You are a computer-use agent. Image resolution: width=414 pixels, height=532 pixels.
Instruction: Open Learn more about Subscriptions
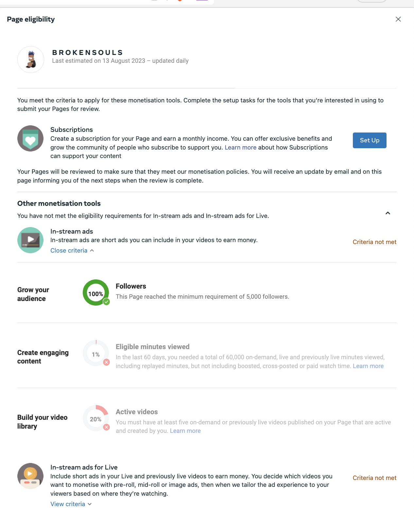pyautogui.click(x=240, y=147)
